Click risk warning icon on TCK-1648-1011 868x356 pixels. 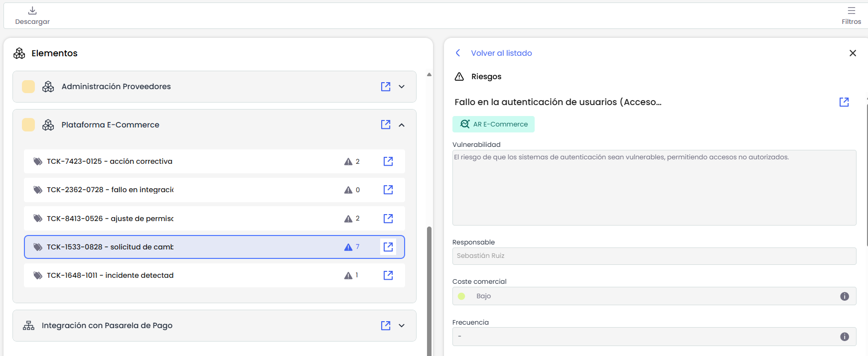(x=348, y=275)
